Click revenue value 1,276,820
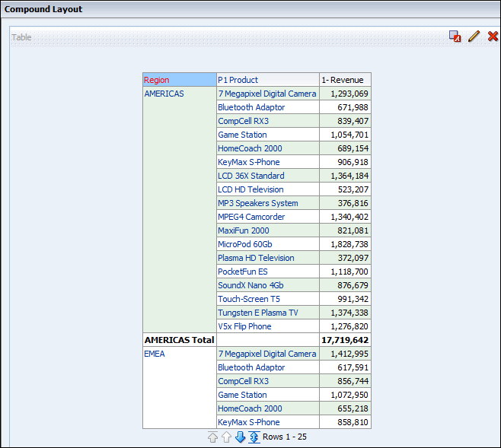 (x=349, y=326)
